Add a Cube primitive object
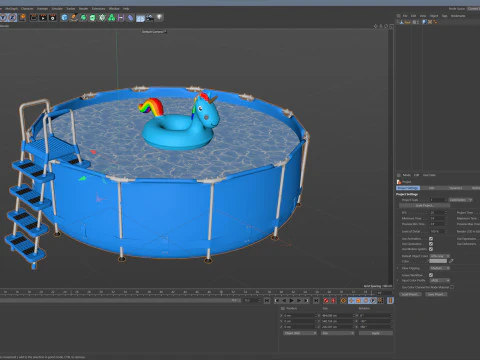The width and height of the screenshot is (480, 360). [64, 17]
